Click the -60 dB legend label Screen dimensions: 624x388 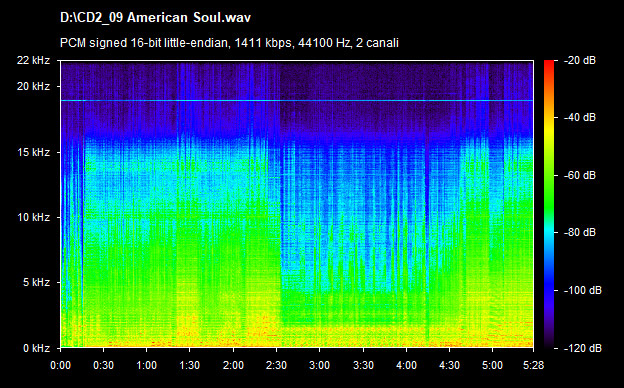[579, 175]
